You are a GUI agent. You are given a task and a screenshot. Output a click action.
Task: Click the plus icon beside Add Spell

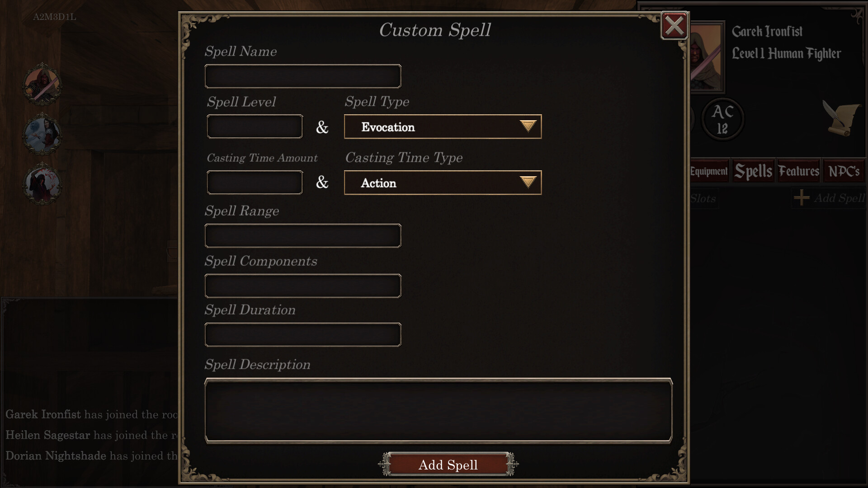coord(802,198)
